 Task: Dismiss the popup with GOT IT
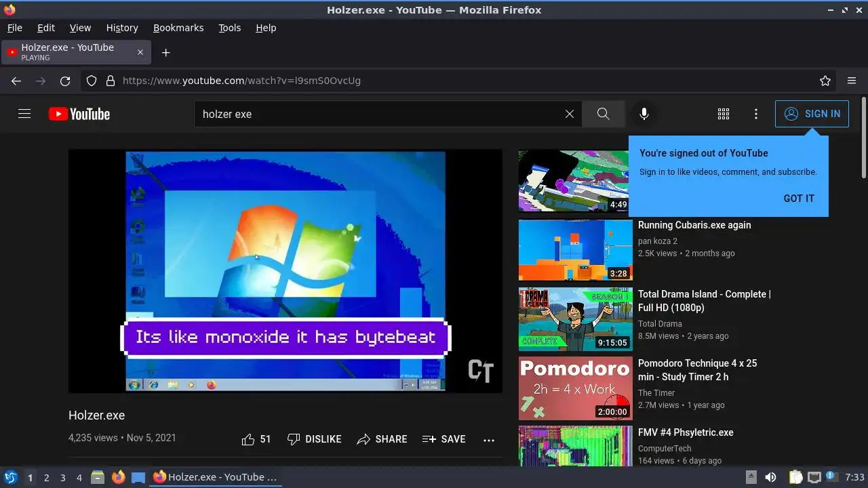pyautogui.click(x=799, y=199)
